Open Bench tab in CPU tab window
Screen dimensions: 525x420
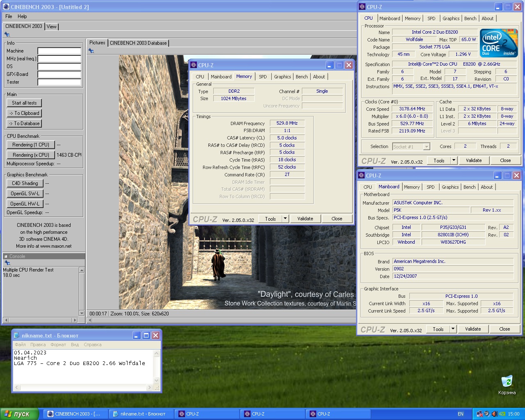point(470,18)
